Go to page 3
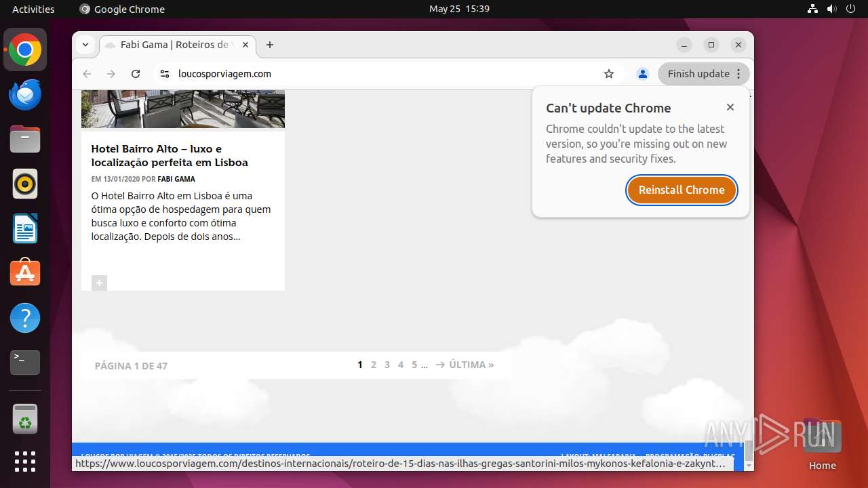 coord(387,365)
